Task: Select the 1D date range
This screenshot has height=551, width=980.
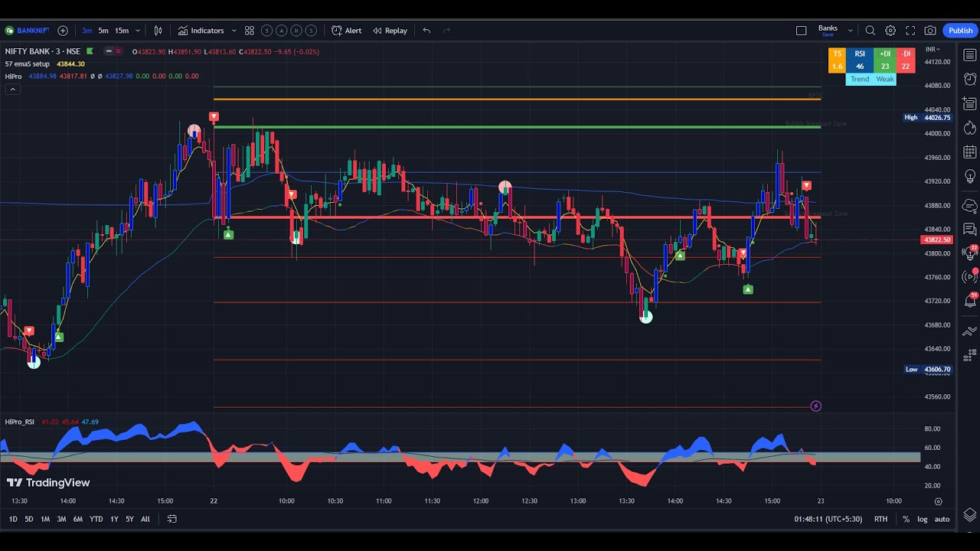Action: point(13,519)
